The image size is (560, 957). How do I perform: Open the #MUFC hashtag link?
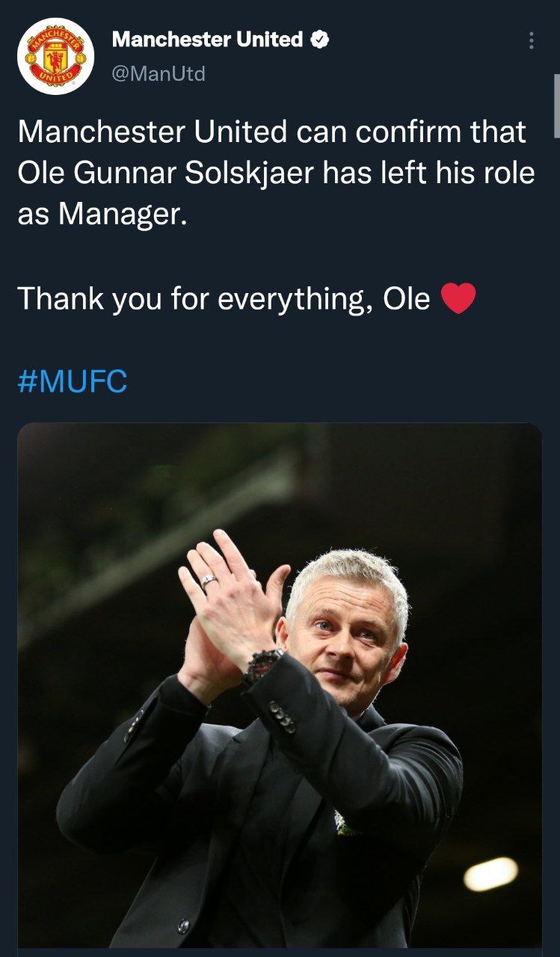click(x=72, y=381)
